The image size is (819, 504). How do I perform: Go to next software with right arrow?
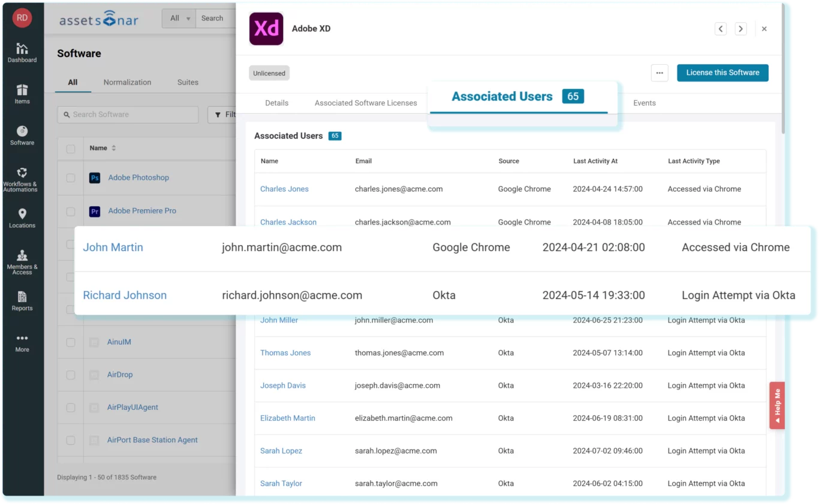(741, 29)
